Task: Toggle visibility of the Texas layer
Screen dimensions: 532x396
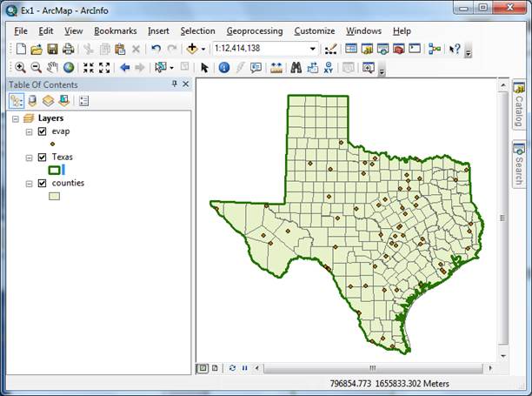Action: pyautogui.click(x=42, y=158)
